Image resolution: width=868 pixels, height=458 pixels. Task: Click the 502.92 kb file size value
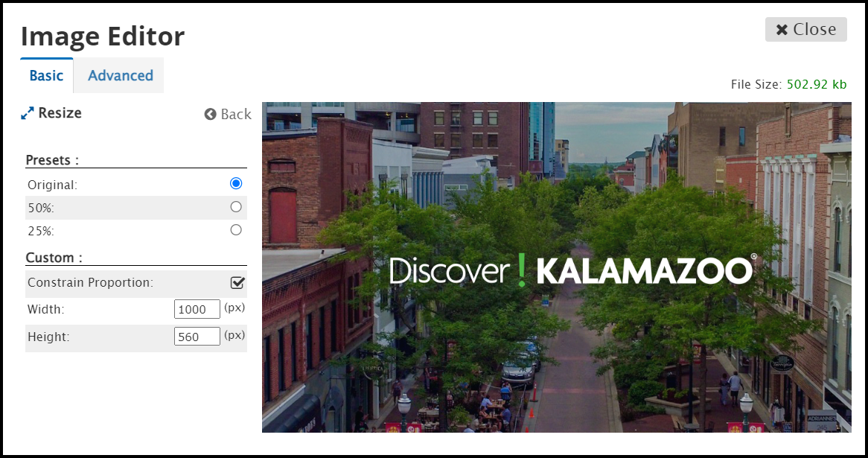click(816, 84)
